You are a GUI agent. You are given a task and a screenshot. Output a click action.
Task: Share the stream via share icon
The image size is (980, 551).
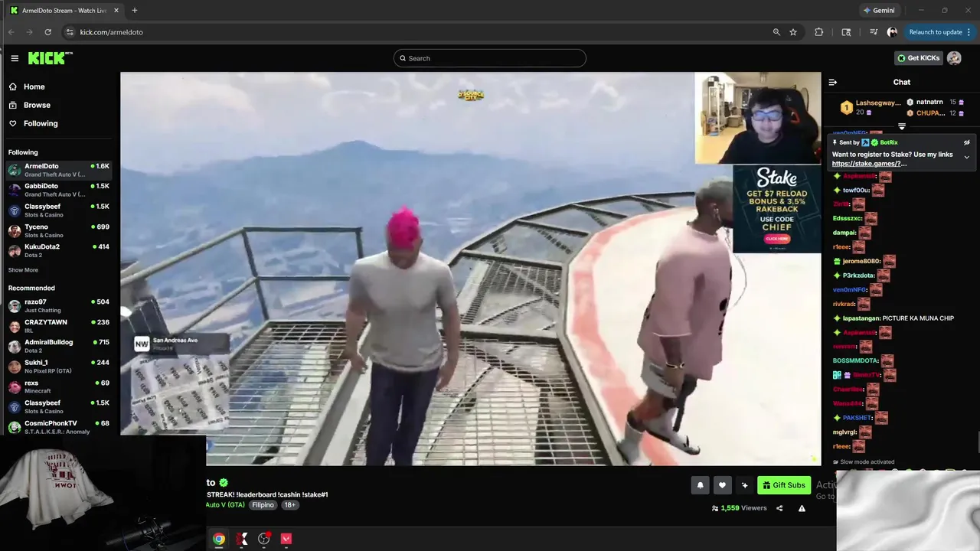pyautogui.click(x=779, y=508)
